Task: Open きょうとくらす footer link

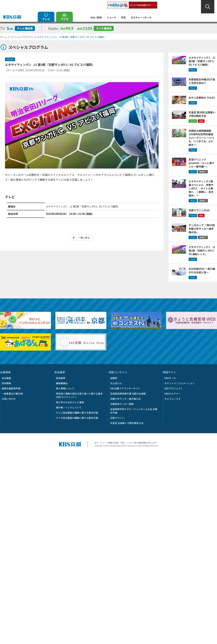Action: 173,399
